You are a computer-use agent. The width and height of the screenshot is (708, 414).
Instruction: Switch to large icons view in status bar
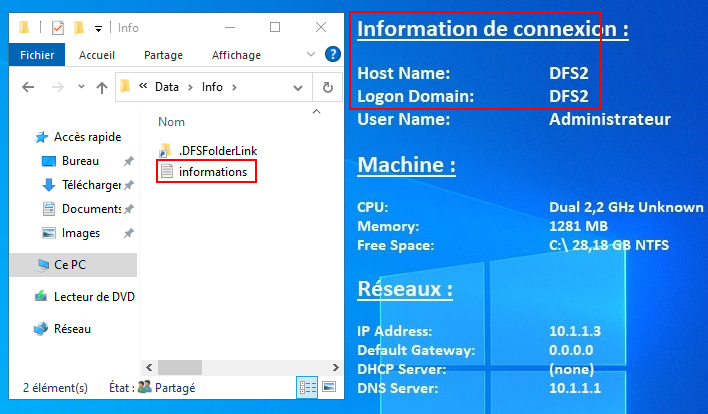point(328,387)
